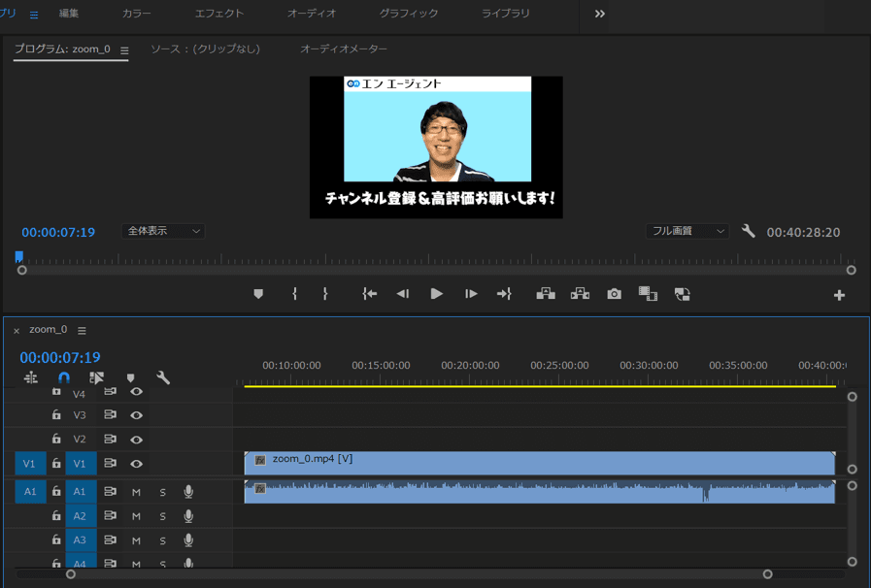
Task: Click the Lift button in transport controls
Action: coord(546,294)
